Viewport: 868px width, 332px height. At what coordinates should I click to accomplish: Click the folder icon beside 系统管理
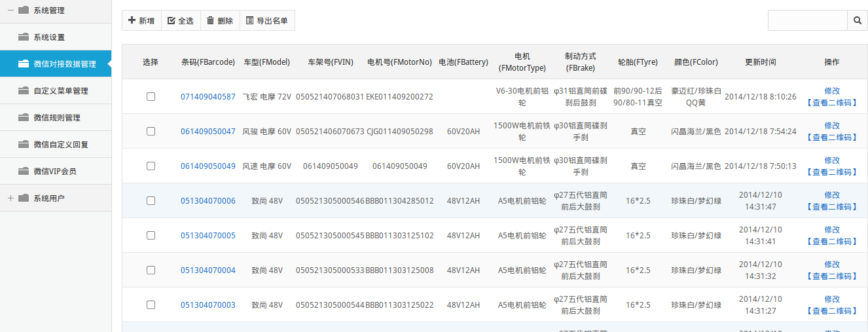(24, 10)
